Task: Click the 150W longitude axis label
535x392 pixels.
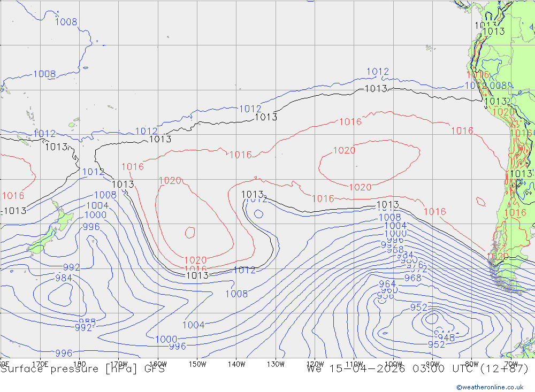Action: [197, 364]
